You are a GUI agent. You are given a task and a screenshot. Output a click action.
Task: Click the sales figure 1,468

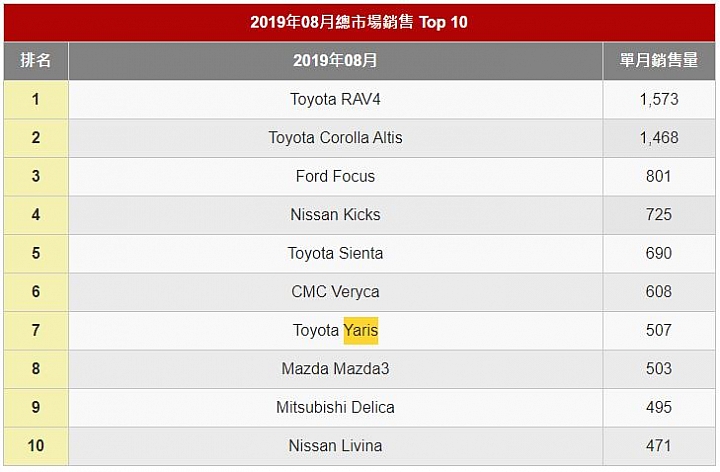coord(659,138)
